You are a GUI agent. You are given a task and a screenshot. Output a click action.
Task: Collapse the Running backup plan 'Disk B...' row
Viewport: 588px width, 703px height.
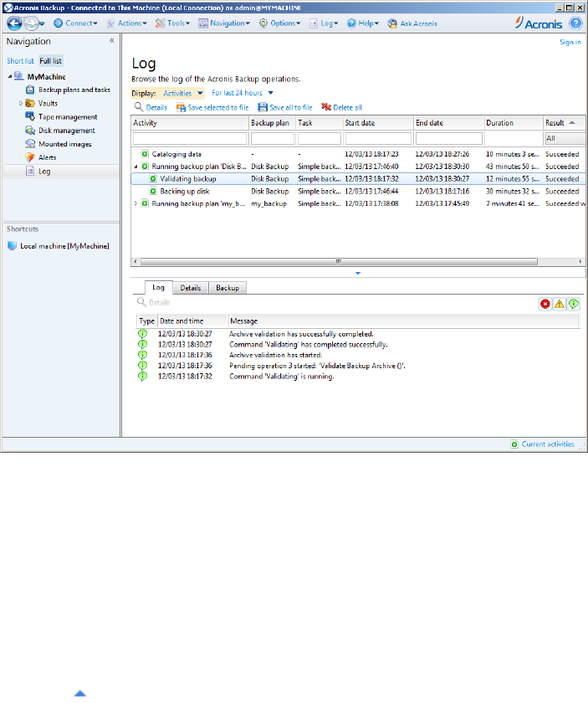click(135, 167)
